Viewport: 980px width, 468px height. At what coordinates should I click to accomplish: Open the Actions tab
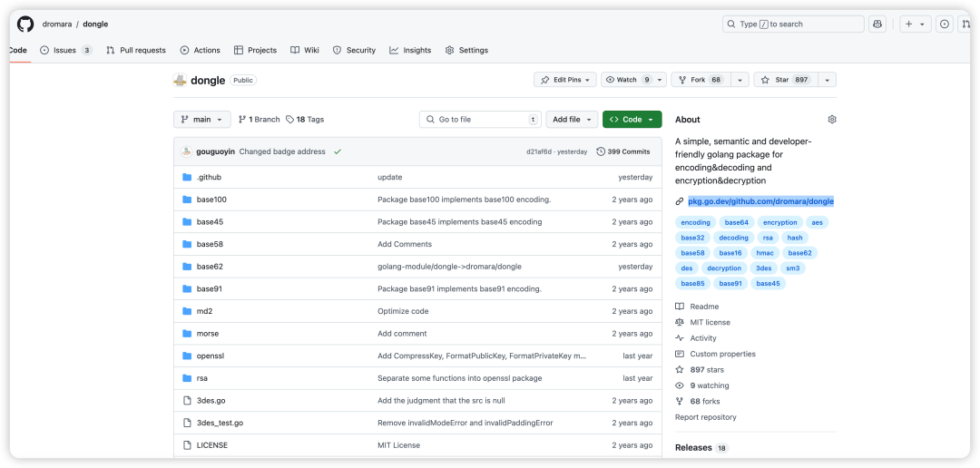[x=200, y=50]
